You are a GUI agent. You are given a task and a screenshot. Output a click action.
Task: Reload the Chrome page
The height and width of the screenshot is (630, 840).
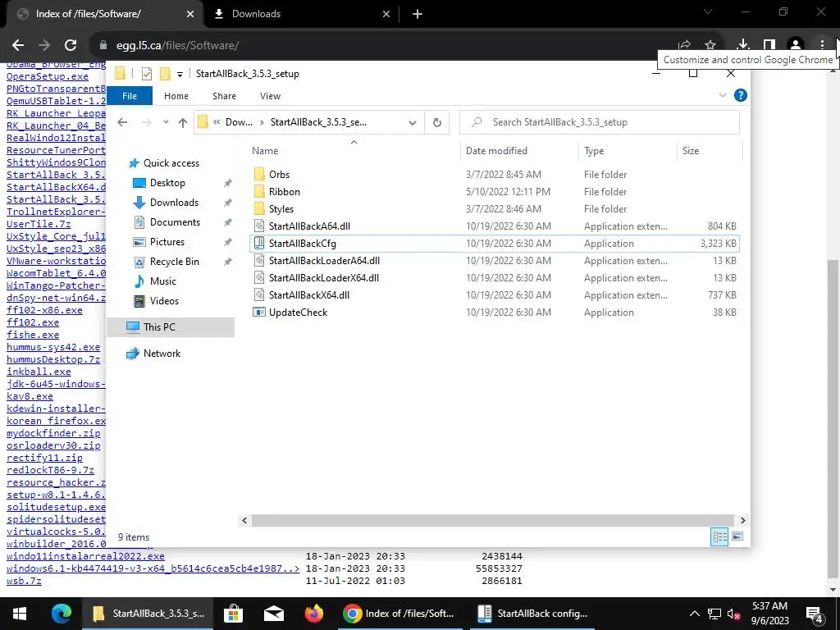(71, 46)
